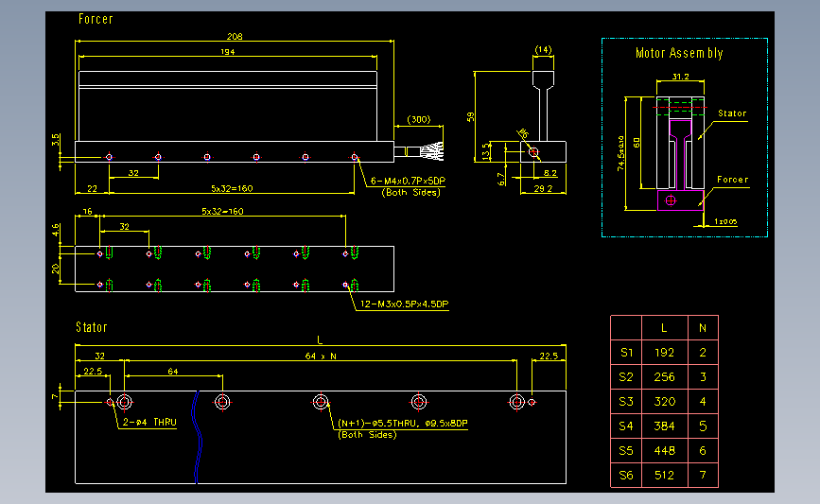Select the 194 length dimension
Screen dimensions: 820x504
(x=228, y=52)
